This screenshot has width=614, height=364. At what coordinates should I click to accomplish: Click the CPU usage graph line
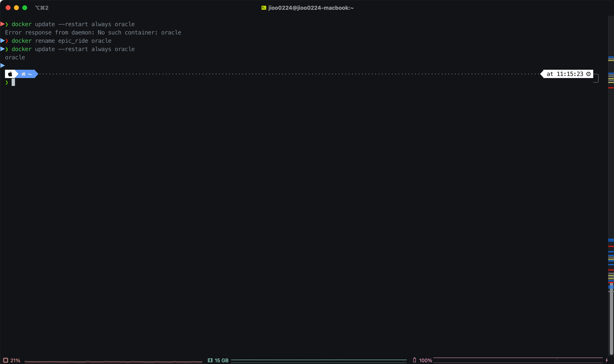tap(113, 361)
